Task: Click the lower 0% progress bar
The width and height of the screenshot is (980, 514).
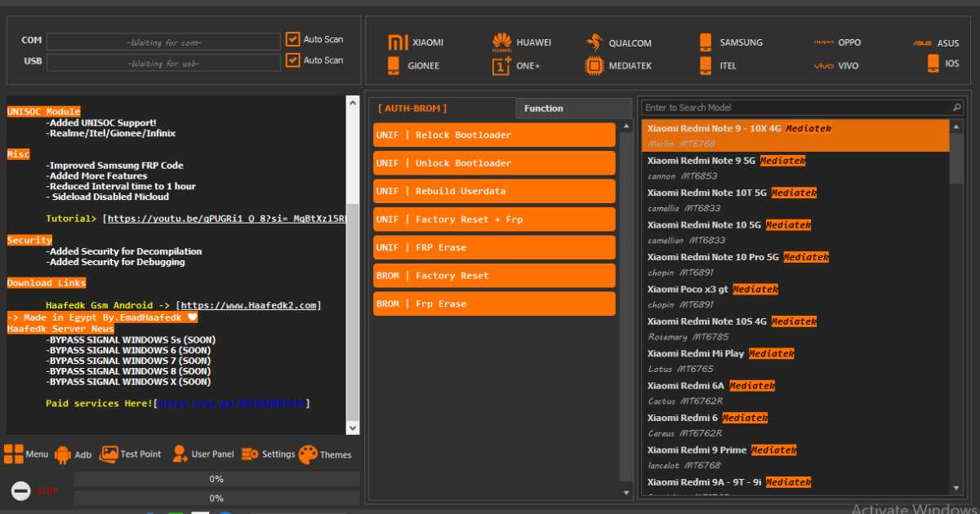Action: pyautogui.click(x=216, y=498)
